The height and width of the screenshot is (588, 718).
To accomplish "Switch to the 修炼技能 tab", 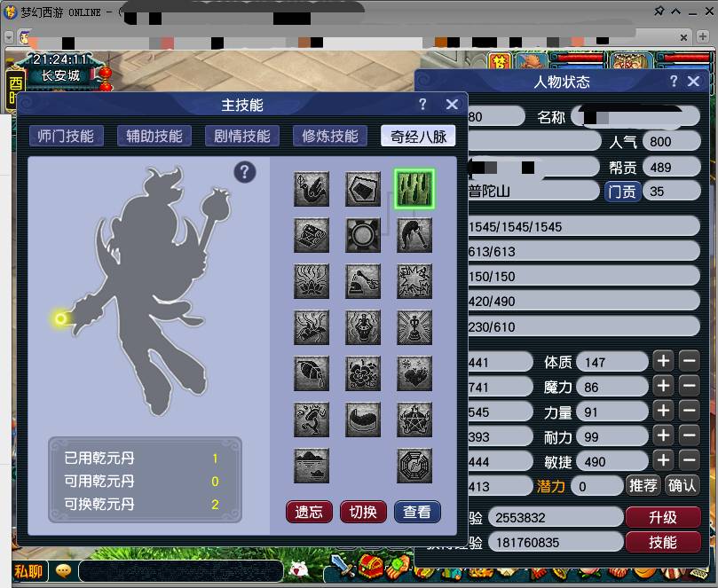I will pyautogui.click(x=330, y=136).
